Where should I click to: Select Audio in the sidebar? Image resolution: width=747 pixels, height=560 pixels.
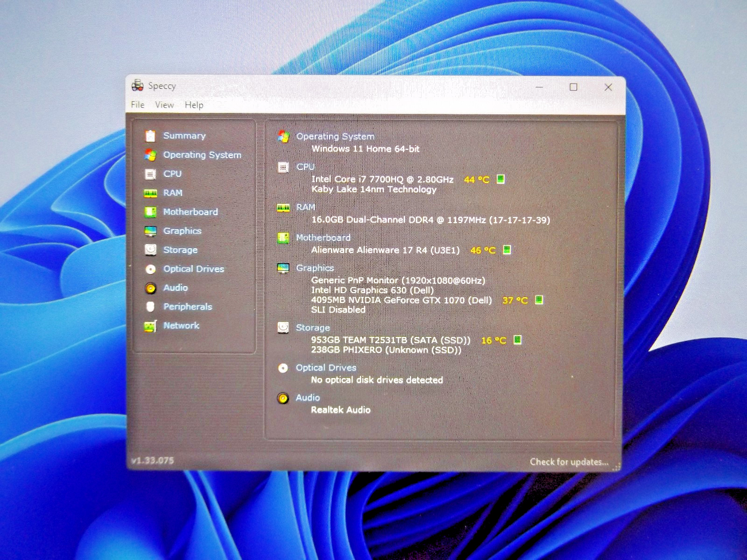pos(176,288)
